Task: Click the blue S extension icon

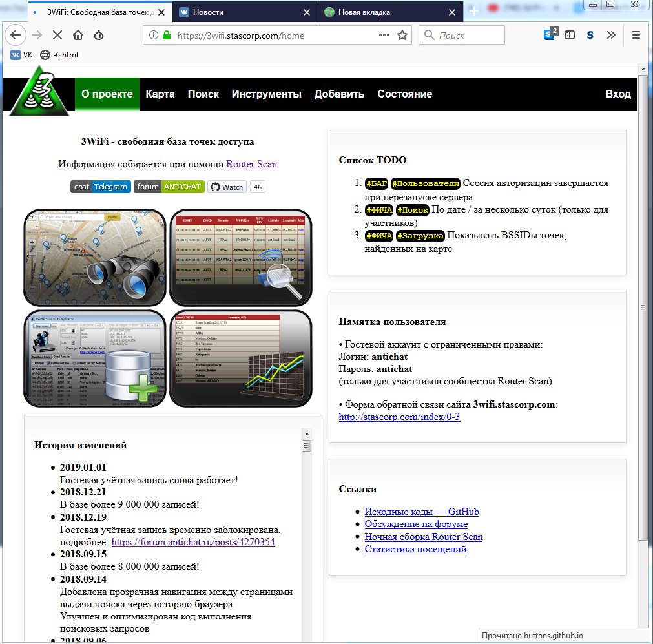Action: [590, 35]
